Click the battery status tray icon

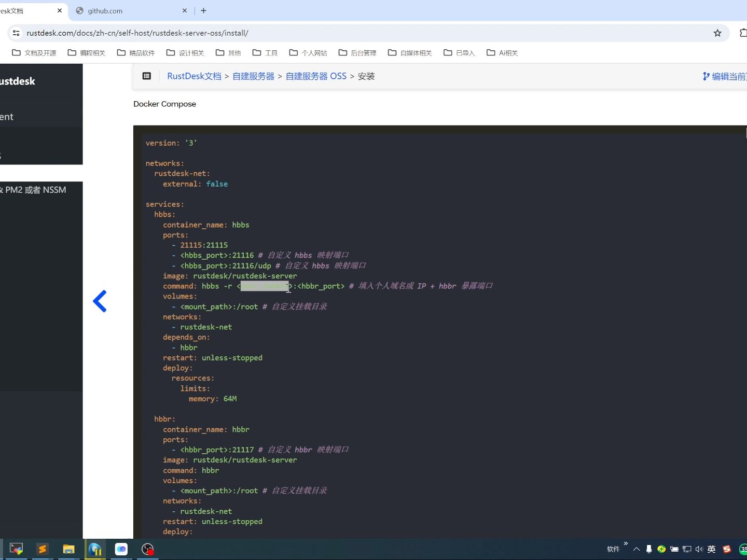[674, 549]
